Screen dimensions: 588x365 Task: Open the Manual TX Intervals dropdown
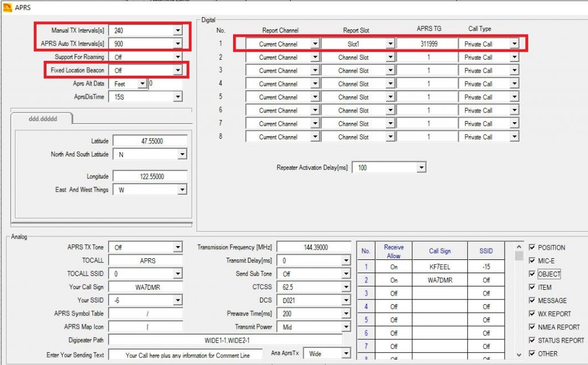[x=178, y=30]
